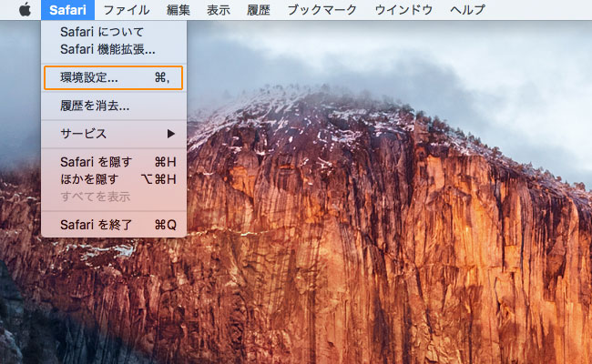
Task: Expand the サービス submenu
Action: [114, 134]
